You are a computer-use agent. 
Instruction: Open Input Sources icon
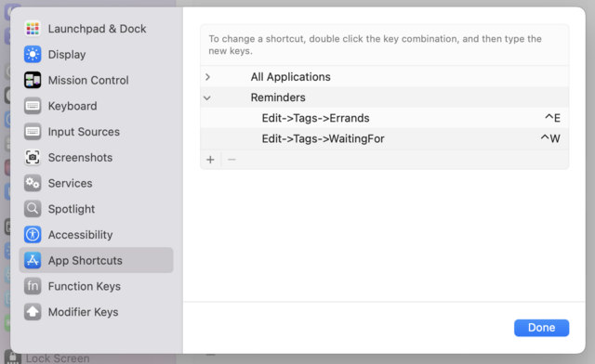33,132
